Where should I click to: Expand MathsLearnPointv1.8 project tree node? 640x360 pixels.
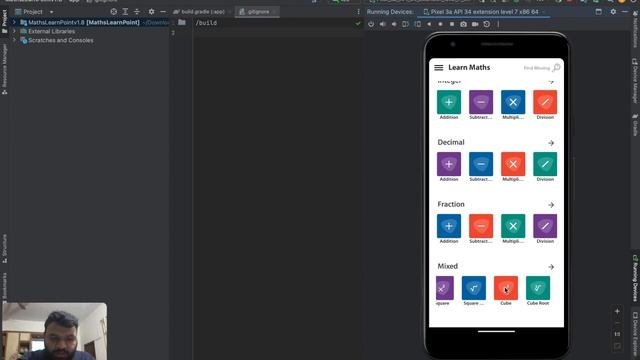pos(14,22)
